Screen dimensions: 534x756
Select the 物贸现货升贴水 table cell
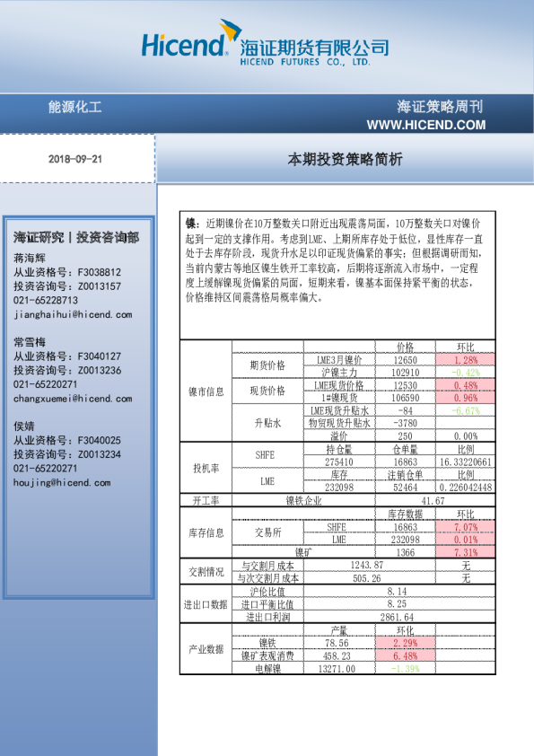pyautogui.click(x=339, y=423)
